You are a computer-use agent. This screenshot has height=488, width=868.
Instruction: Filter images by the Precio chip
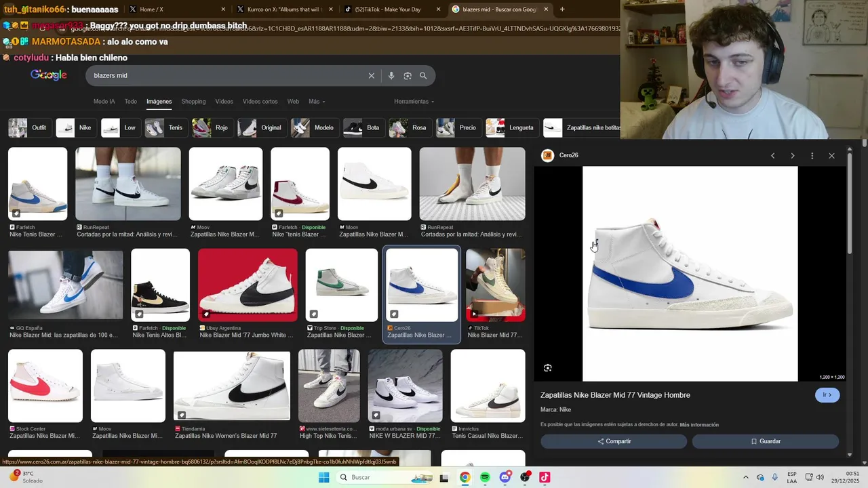point(458,127)
